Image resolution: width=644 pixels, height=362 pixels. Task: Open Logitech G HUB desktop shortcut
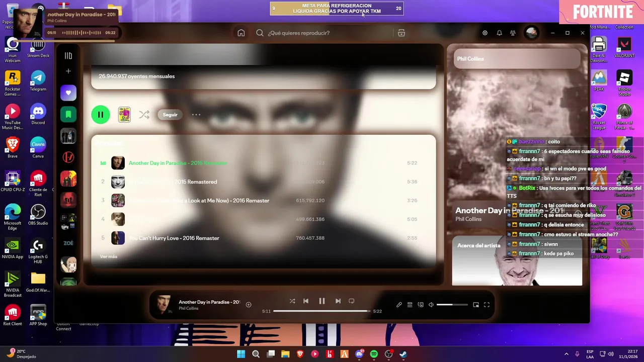[38, 251]
